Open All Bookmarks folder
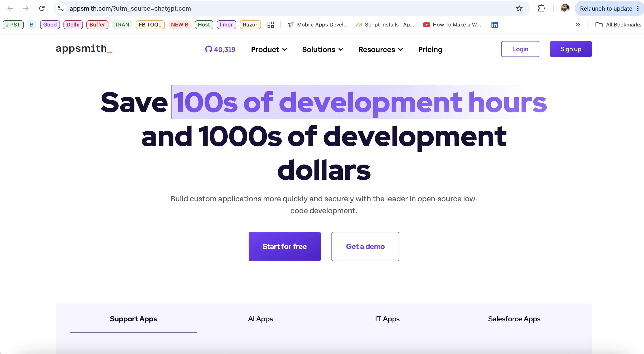644x354 pixels. pos(618,24)
